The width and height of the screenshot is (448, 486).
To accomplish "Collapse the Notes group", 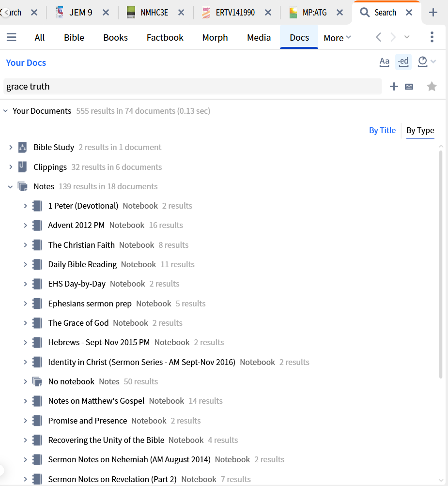I will click(10, 186).
